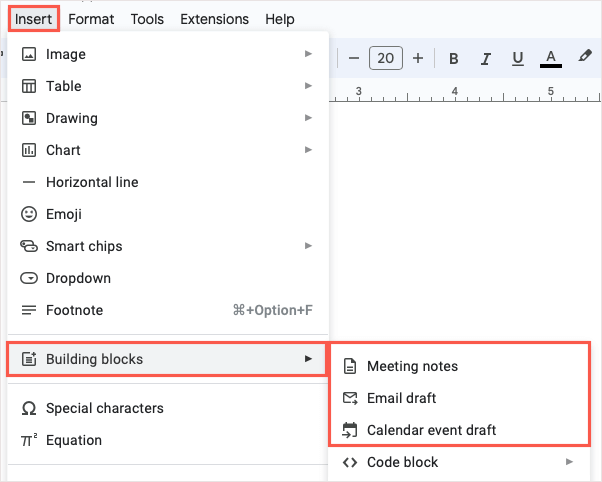This screenshot has height=482, width=602.
Task: Insert a Horizontal line
Action: 92,182
